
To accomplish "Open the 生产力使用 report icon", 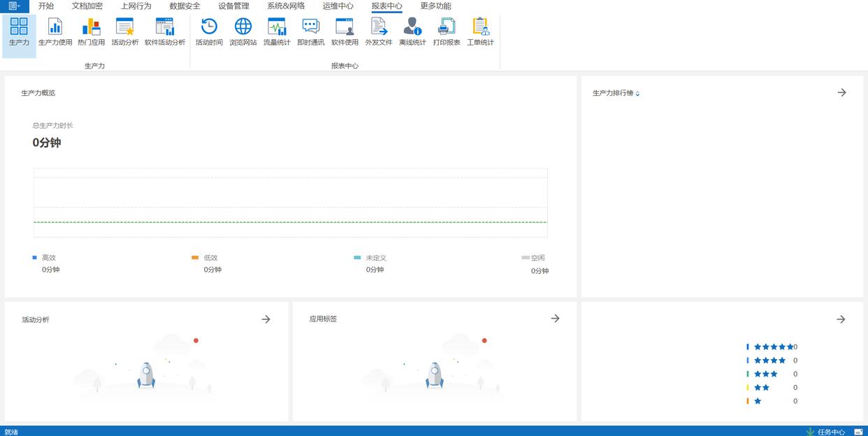I will [x=55, y=32].
